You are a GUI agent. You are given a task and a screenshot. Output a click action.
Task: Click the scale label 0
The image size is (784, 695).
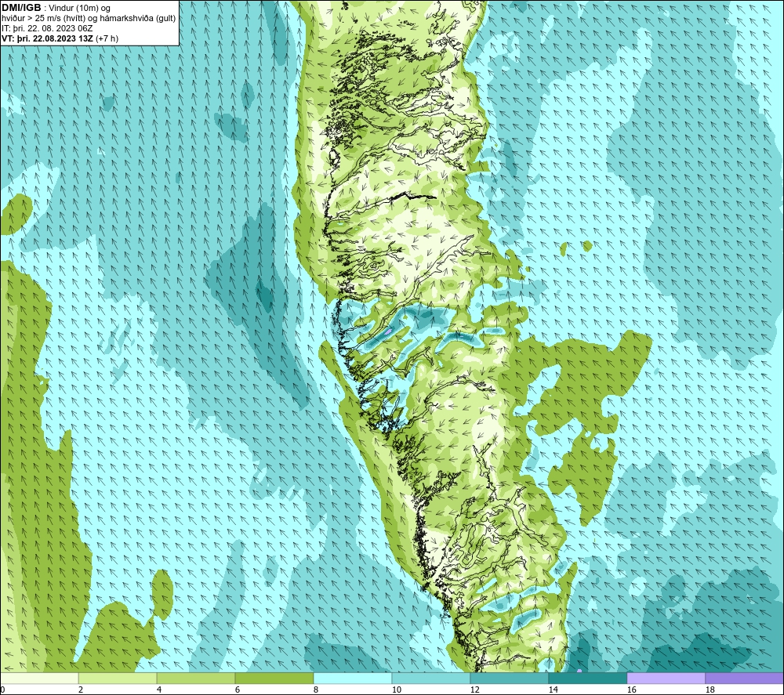click(3, 690)
